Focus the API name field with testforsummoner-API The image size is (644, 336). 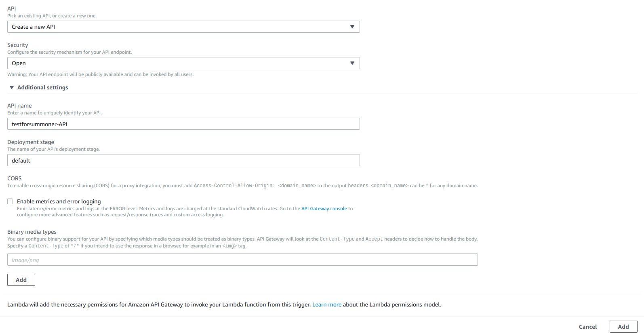183,124
